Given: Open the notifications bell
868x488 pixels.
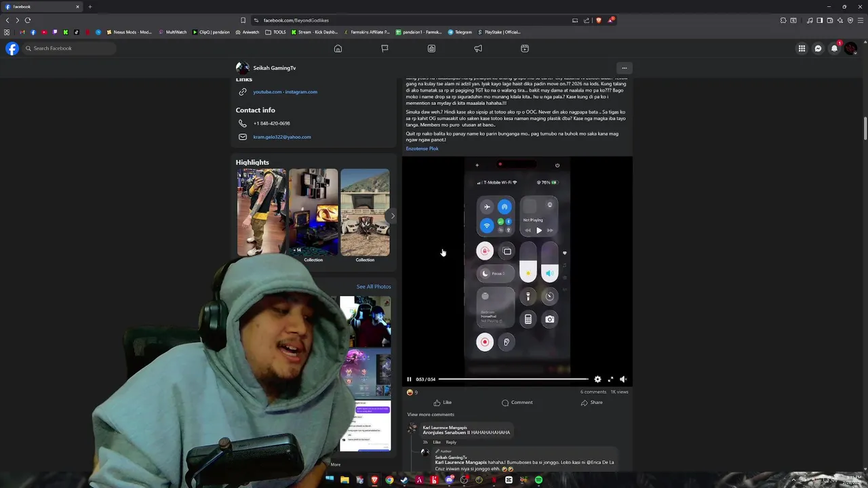Looking at the screenshot, I should click(834, 48).
